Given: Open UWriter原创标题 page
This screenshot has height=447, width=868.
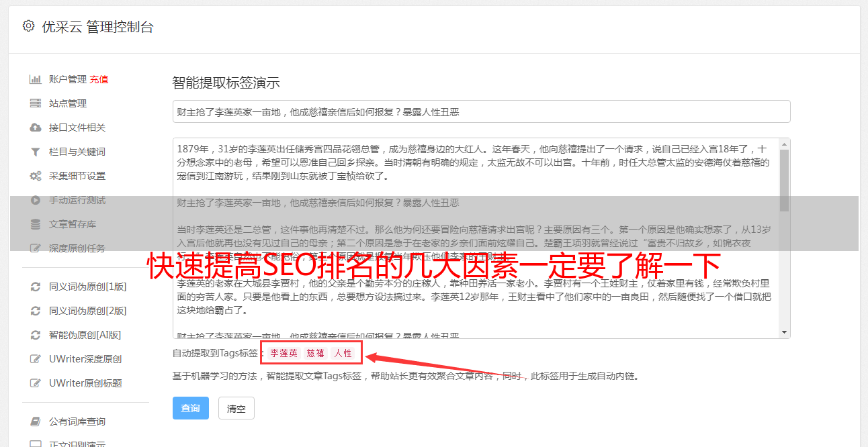Looking at the screenshot, I should pyautogui.click(x=85, y=383).
